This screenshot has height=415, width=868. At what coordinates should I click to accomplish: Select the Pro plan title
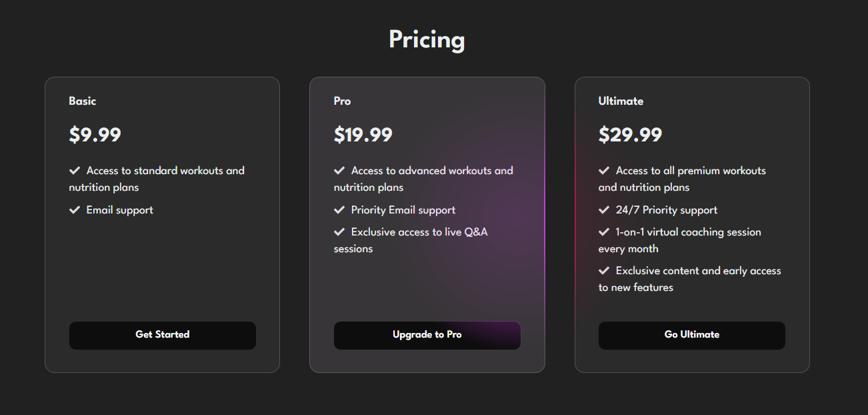coord(342,101)
